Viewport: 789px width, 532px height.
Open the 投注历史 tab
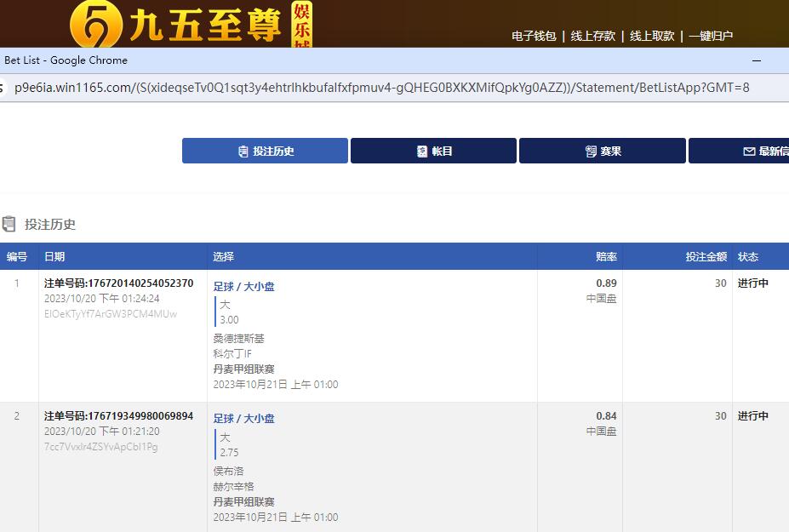(x=265, y=151)
